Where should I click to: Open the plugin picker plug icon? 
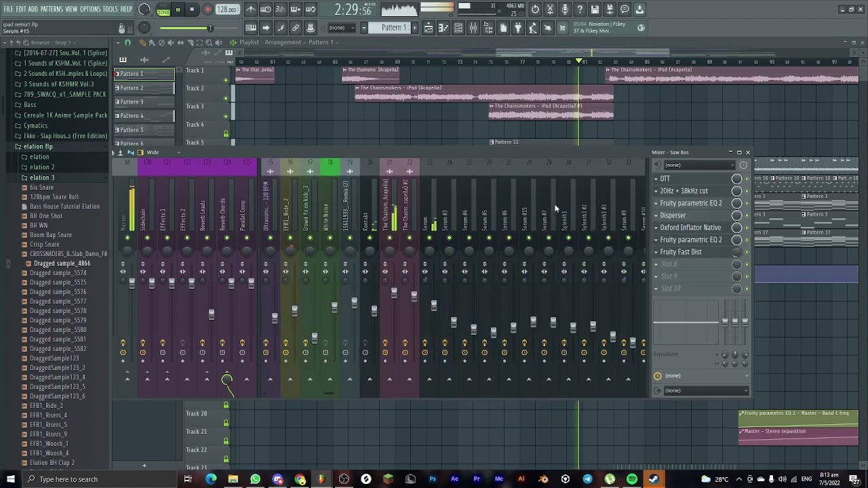[518, 28]
